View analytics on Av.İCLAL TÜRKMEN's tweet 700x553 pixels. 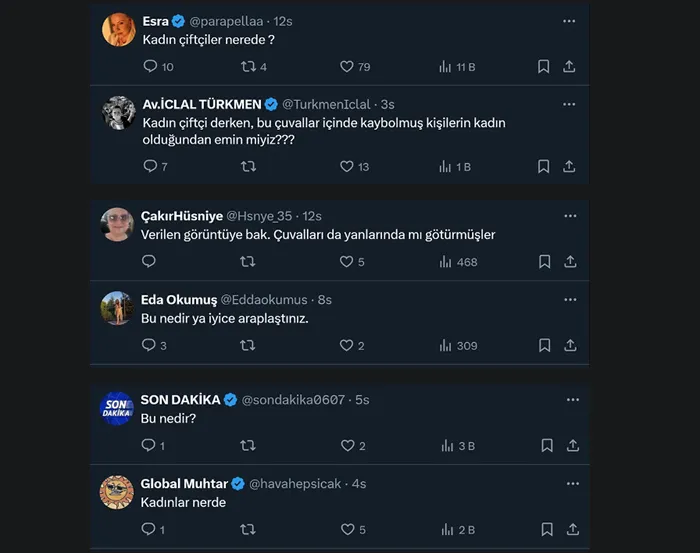pyautogui.click(x=446, y=167)
